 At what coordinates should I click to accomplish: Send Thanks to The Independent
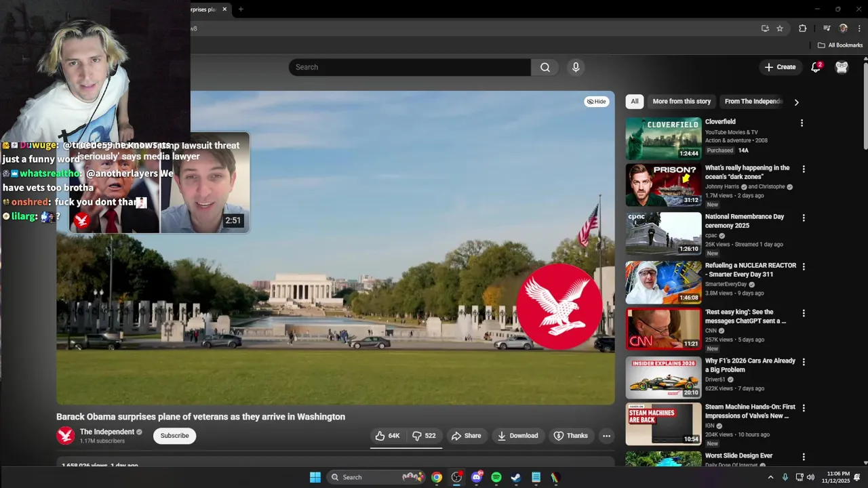[571, 436]
